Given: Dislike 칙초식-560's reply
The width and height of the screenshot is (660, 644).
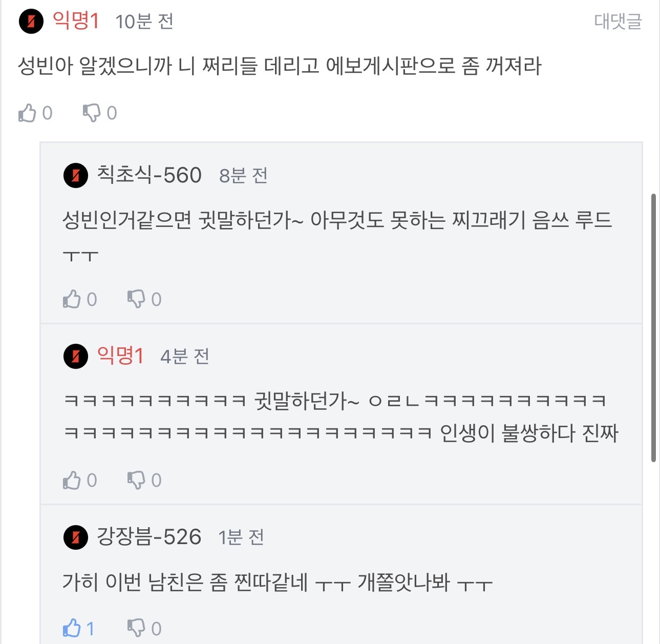Looking at the screenshot, I should point(137,299).
